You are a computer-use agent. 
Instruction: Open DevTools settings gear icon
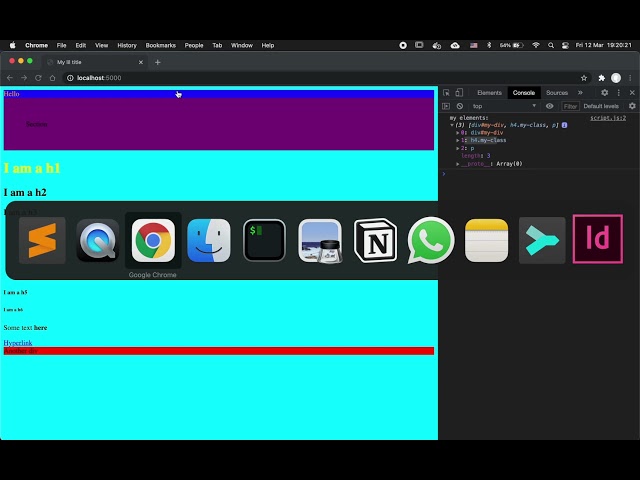coord(604,93)
